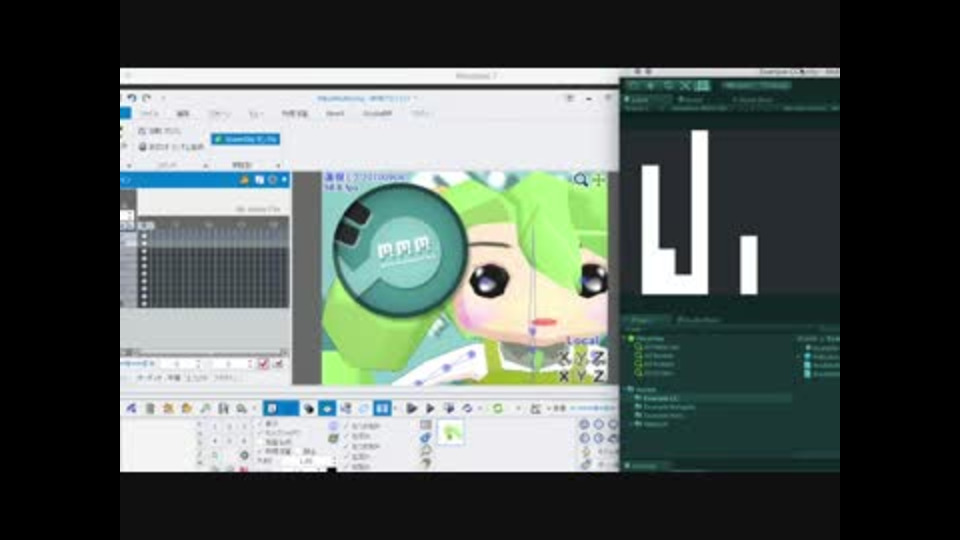Image resolution: width=960 pixels, height=540 pixels.
Task: Click the pivot/center toggle button in the Unity toolbar
Action: pos(739,86)
